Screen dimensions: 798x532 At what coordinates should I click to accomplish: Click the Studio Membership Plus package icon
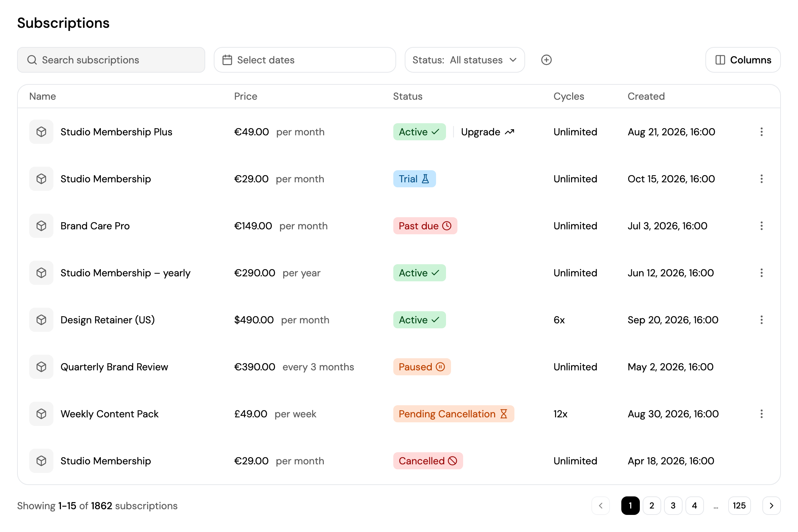click(41, 132)
